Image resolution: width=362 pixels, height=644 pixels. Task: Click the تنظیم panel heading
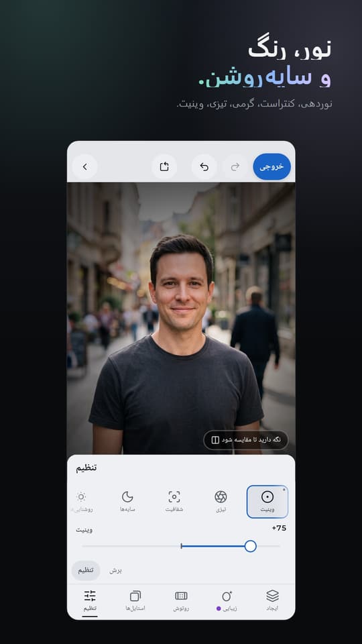(86, 468)
